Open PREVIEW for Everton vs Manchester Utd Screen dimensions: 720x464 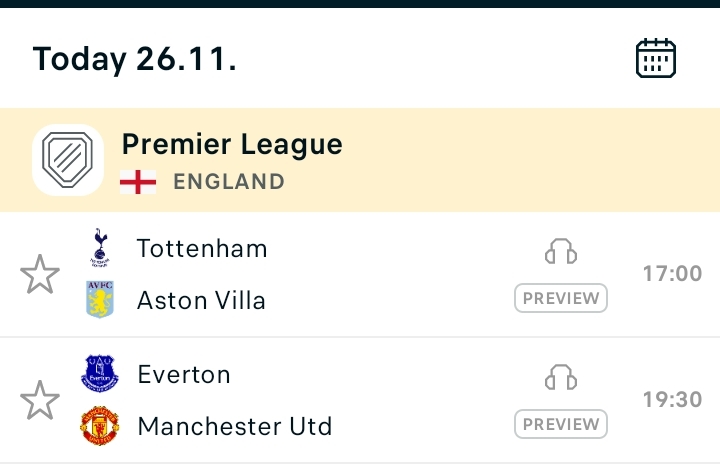[561, 424]
